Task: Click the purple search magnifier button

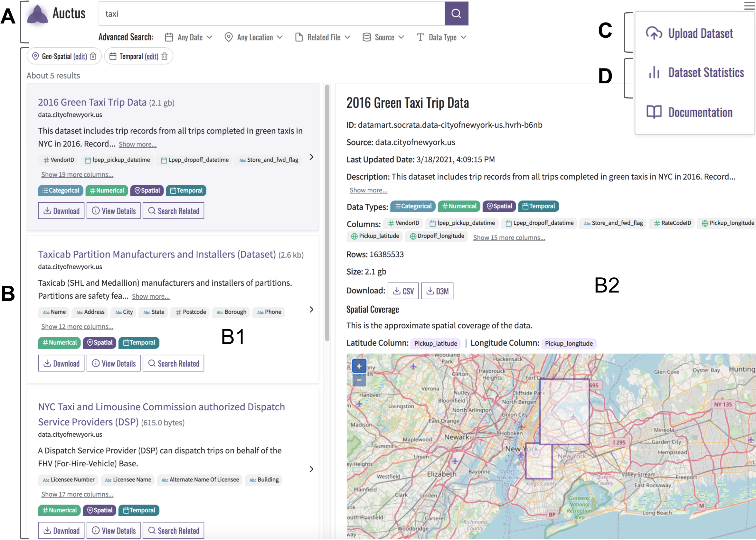Action: click(x=456, y=14)
